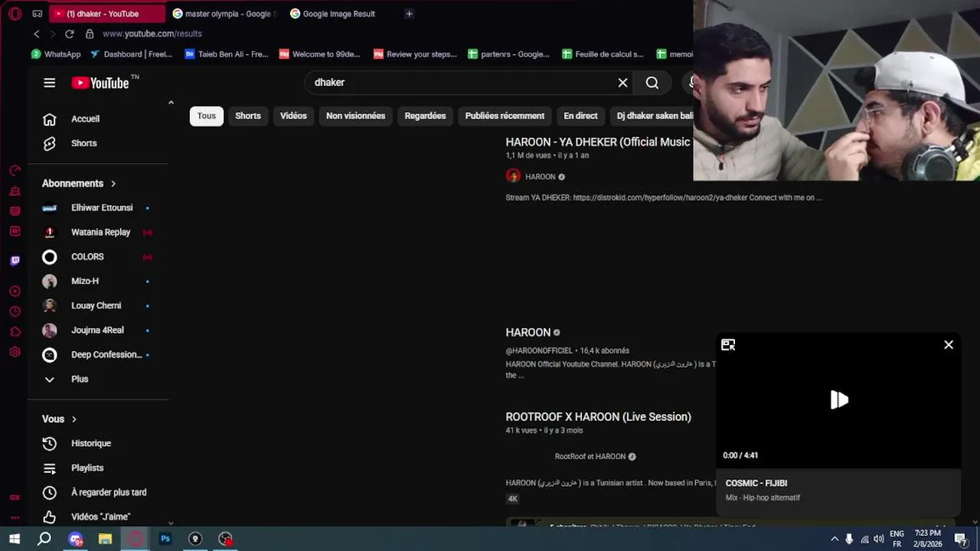
Task: Select the Shorts filter chip
Action: click(x=248, y=116)
